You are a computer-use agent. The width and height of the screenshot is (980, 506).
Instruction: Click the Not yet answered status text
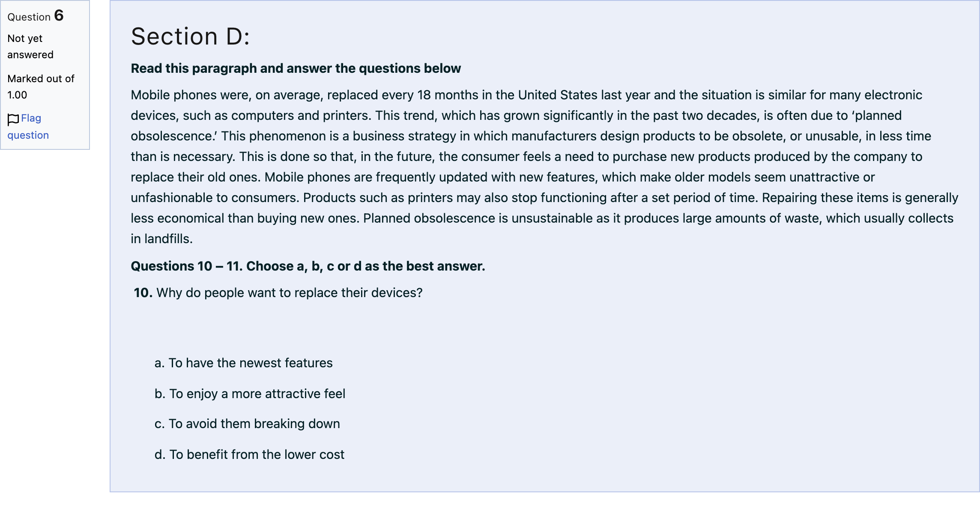click(x=30, y=47)
